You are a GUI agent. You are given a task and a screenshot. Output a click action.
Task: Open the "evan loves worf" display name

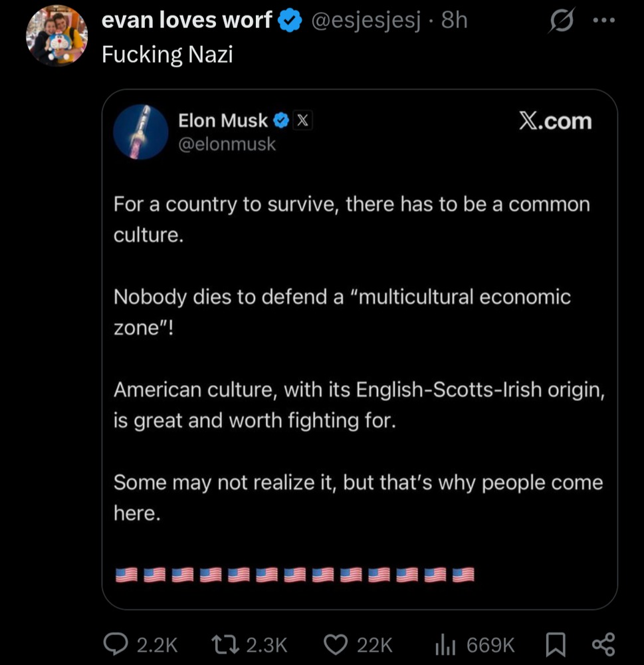coord(187,21)
